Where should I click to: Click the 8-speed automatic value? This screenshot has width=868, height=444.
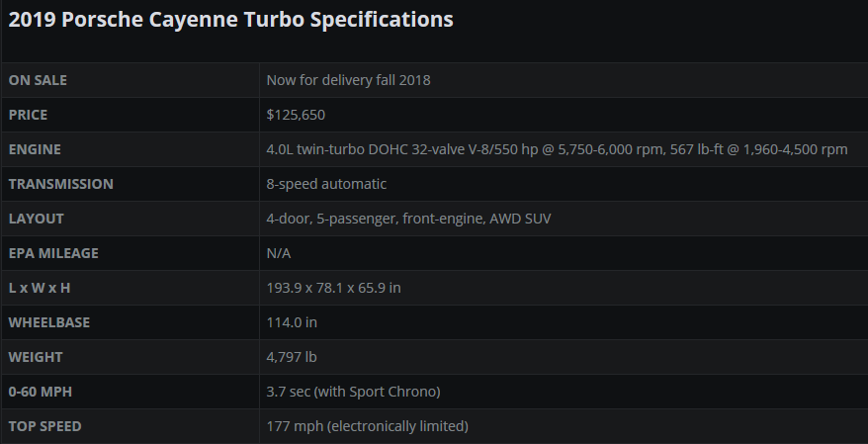coord(326,184)
